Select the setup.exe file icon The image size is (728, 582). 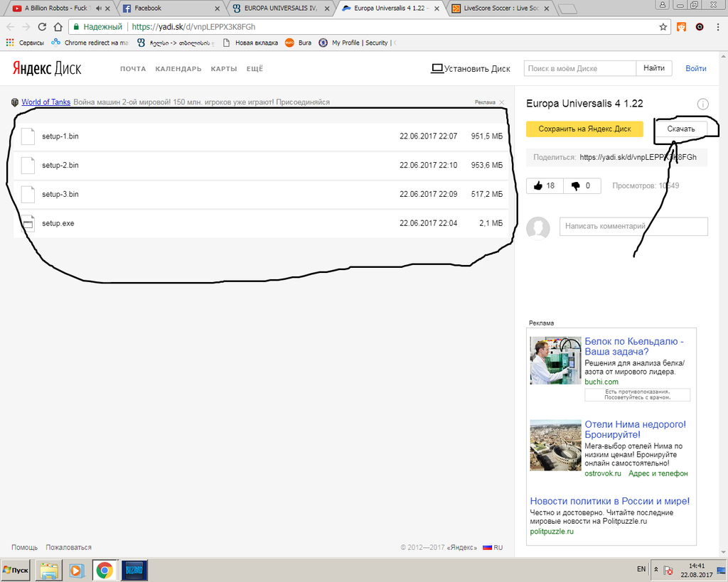(x=28, y=223)
